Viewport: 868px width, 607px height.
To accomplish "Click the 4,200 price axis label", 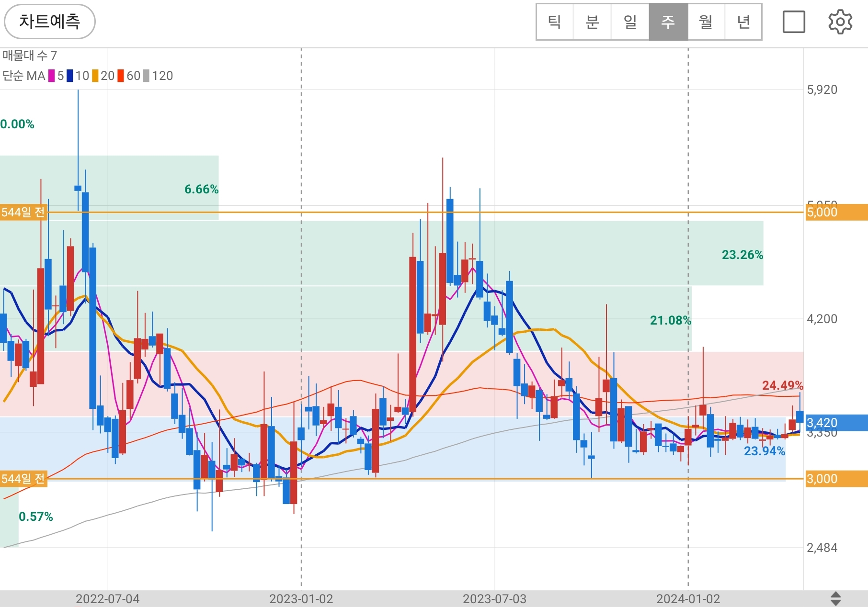I will tap(822, 319).
